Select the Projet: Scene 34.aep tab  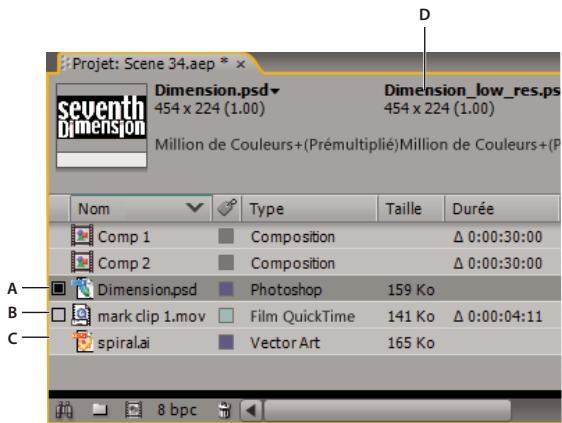tap(144, 64)
